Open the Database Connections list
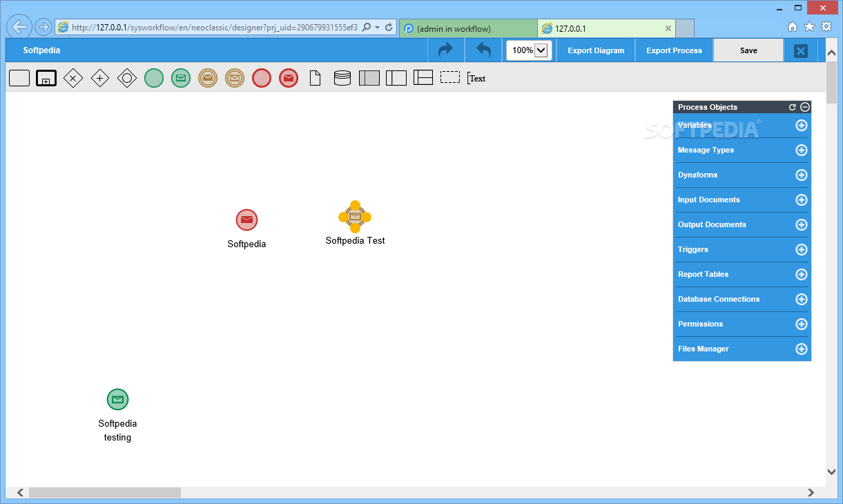Image resolution: width=843 pixels, height=504 pixels. [719, 299]
